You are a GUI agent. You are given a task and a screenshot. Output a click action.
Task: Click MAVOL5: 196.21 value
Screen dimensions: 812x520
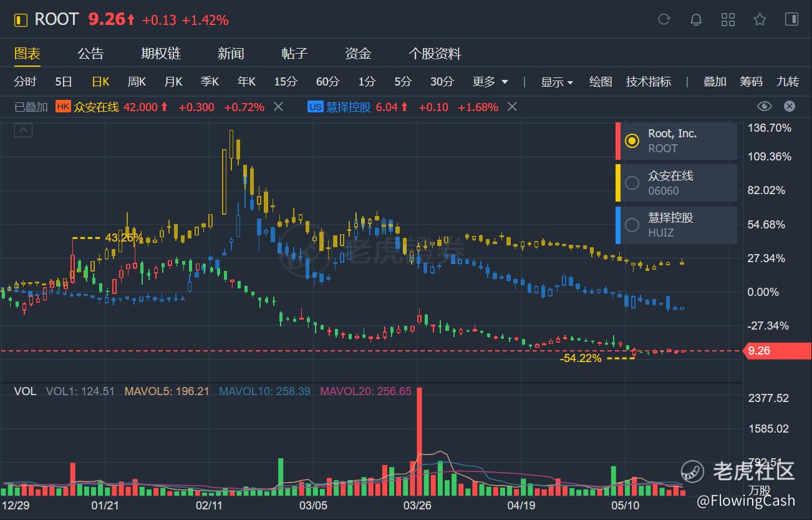[x=167, y=391]
